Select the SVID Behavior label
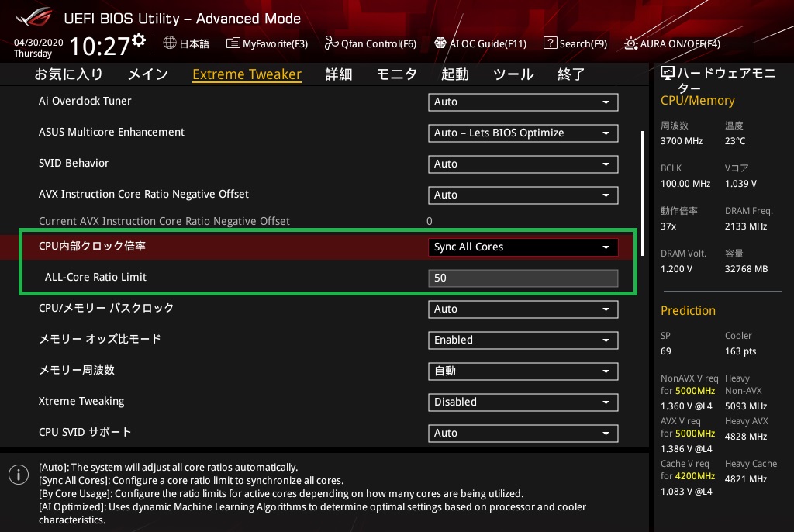This screenshot has height=532, width=794. 74,163
